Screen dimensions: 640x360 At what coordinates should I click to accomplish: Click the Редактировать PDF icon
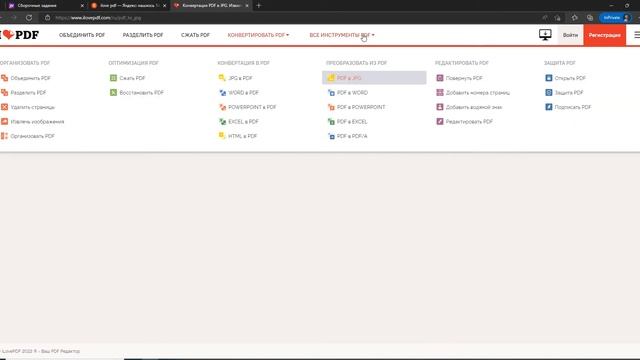[440, 122]
